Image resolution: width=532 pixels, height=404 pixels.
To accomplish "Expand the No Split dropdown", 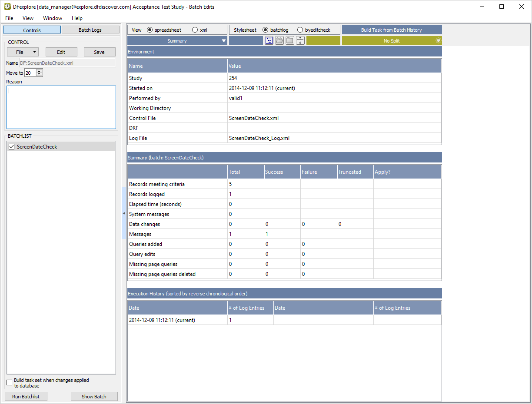I will tap(438, 41).
